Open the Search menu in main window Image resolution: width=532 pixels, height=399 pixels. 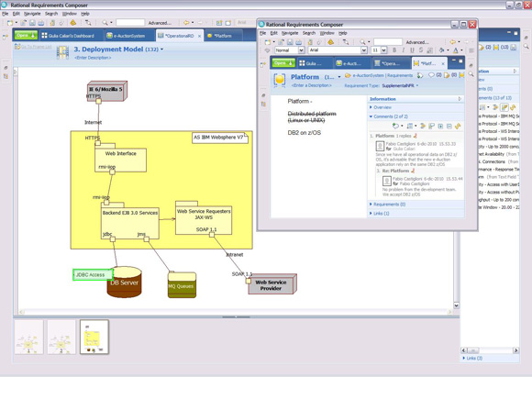coord(51,14)
